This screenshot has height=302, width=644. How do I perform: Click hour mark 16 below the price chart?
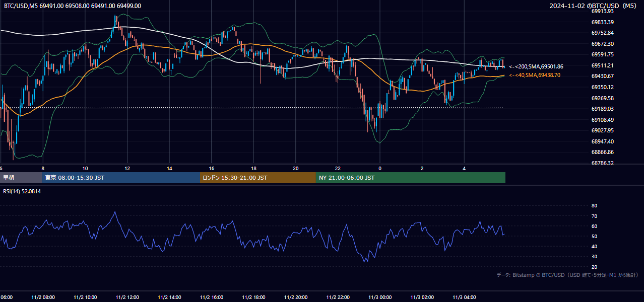pos(212,168)
